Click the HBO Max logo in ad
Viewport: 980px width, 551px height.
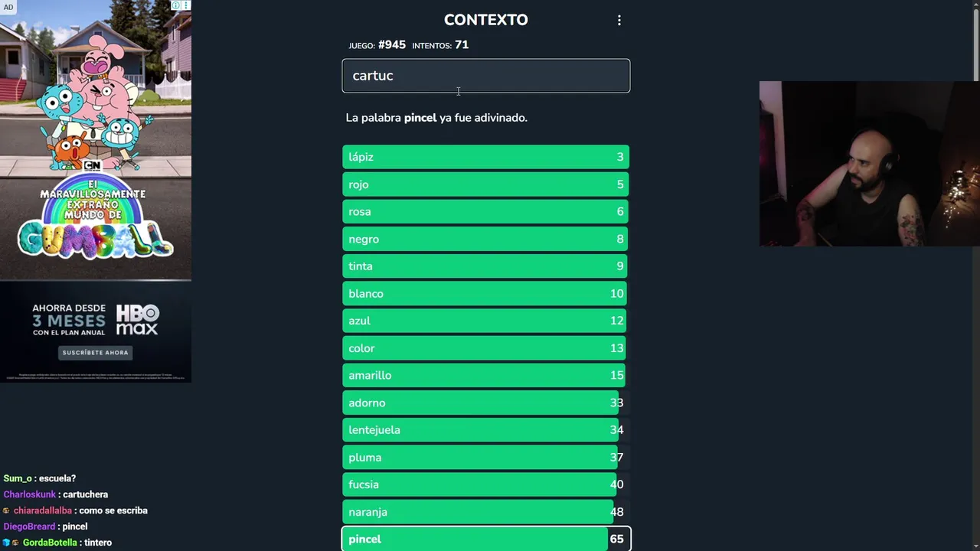[137, 319]
